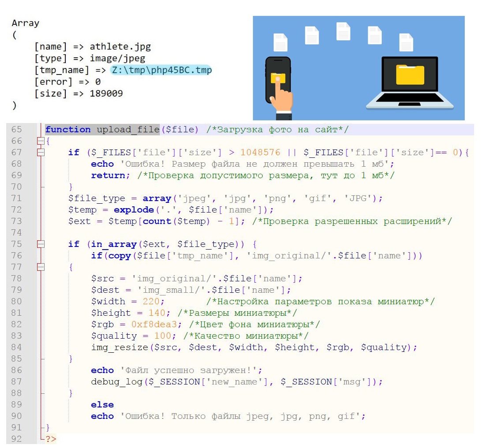
Task: Click the debug_log call on line 87
Action: 117,382
